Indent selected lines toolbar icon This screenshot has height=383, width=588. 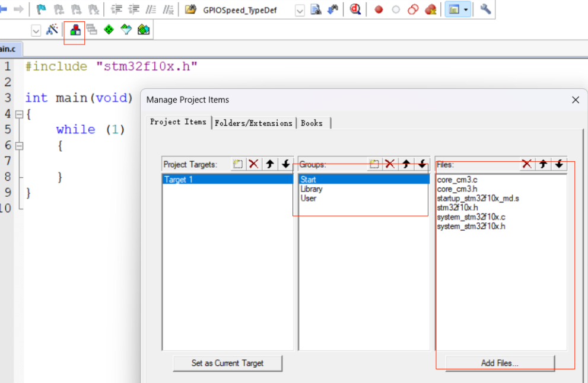point(116,9)
